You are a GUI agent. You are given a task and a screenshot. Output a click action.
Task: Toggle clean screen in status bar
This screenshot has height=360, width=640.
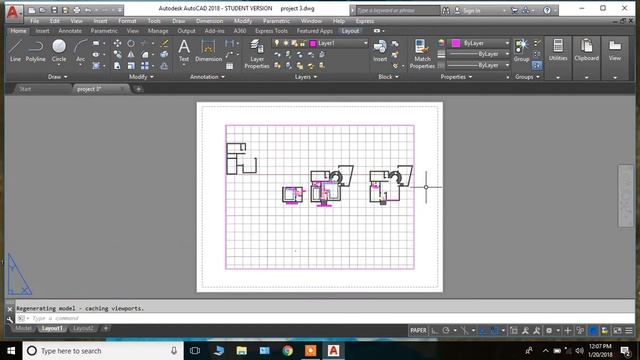617,331
